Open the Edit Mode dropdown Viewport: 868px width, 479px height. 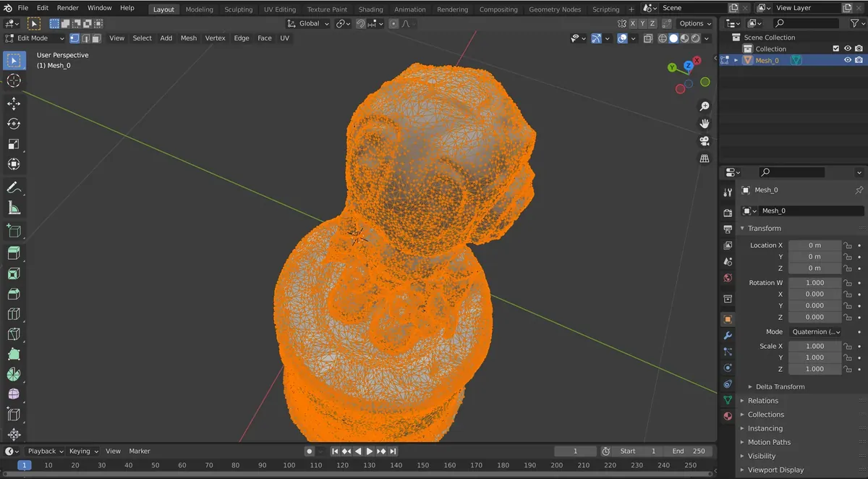pyautogui.click(x=34, y=38)
